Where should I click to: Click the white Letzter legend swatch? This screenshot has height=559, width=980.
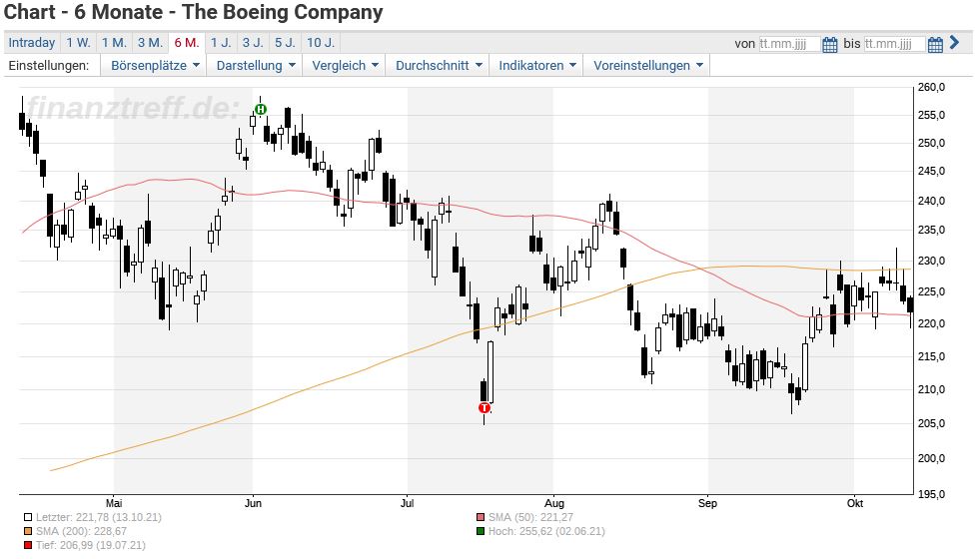(28, 517)
